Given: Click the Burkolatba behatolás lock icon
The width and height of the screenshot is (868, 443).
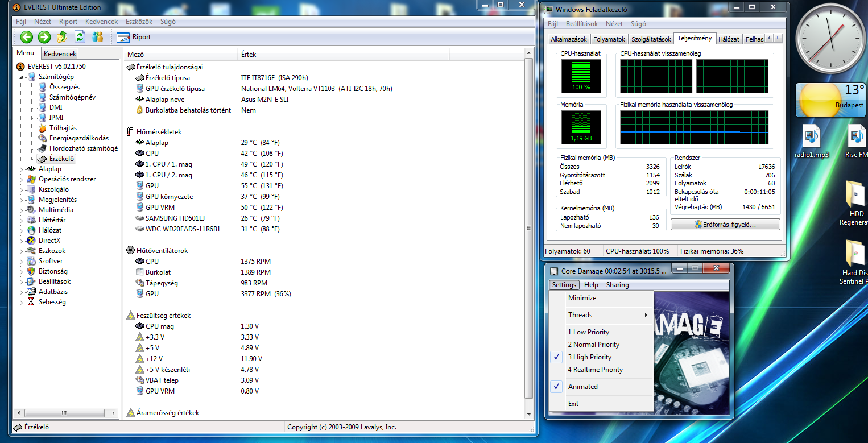Looking at the screenshot, I should tap(140, 110).
